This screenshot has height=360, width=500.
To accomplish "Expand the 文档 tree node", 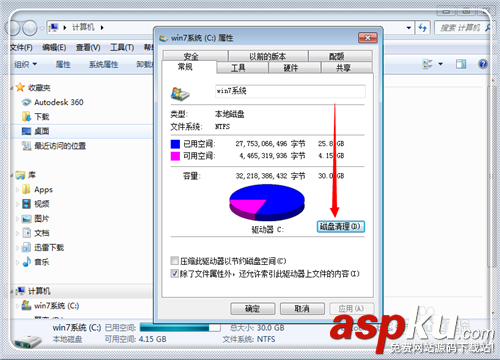I will click(18, 233).
